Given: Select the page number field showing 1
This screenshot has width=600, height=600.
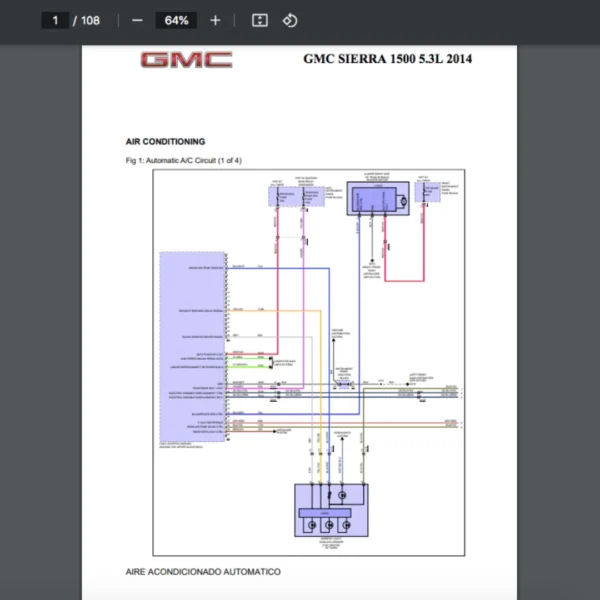Looking at the screenshot, I should pyautogui.click(x=55, y=20).
